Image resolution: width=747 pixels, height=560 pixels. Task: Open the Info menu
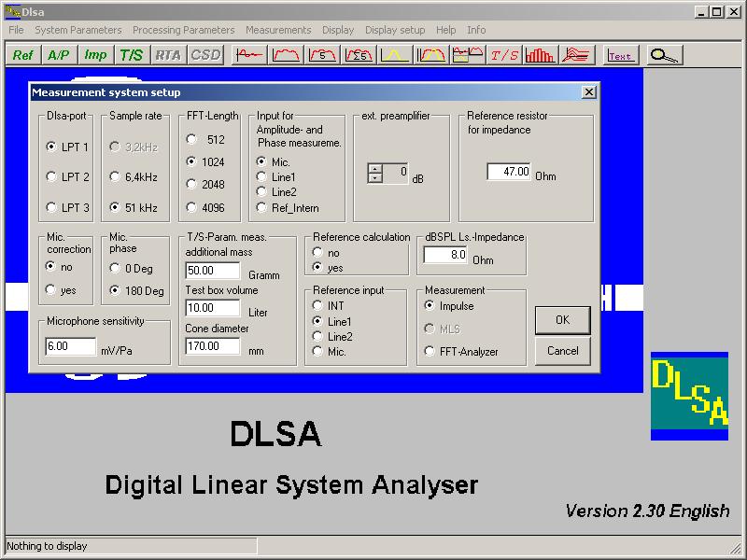pos(476,30)
